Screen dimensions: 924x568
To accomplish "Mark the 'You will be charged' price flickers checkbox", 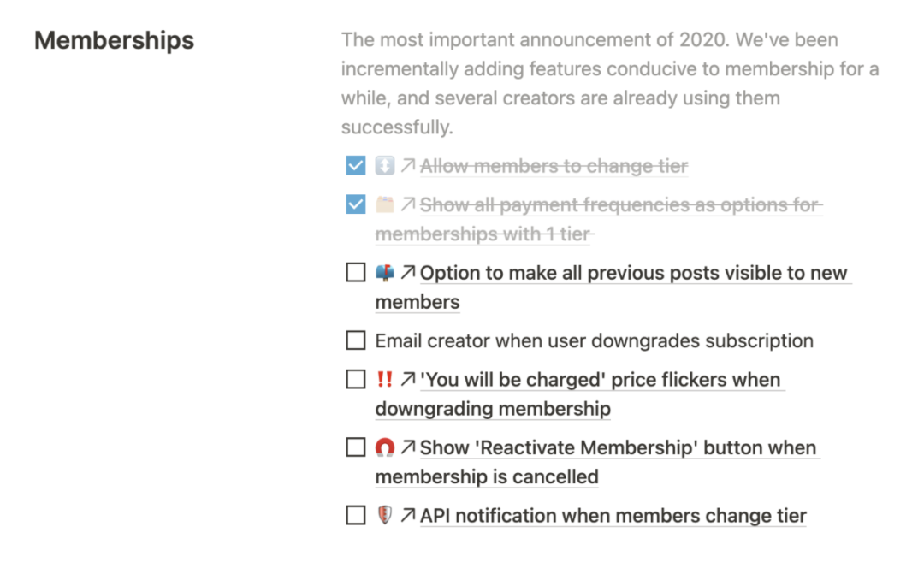I will pos(356,379).
